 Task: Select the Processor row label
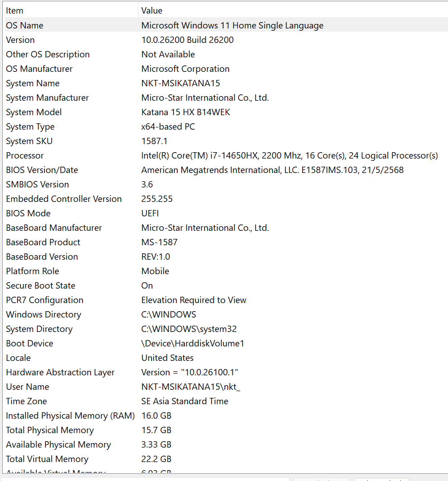coord(25,155)
